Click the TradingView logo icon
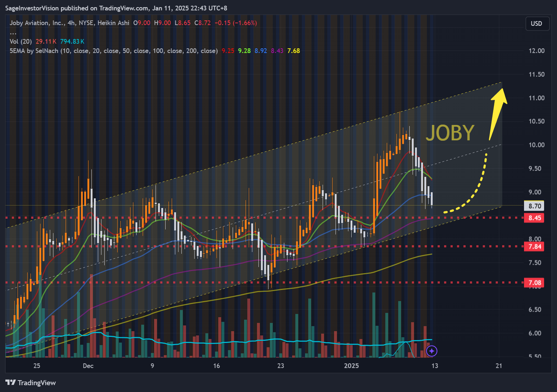This screenshot has height=392, width=557. (x=10, y=383)
